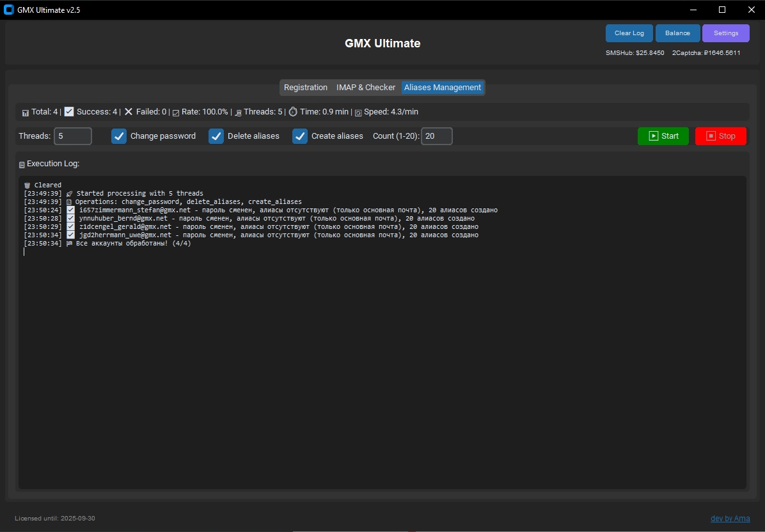Image resolution: width=765 pixels, height=532 pixels.
Task: Click the Все аккаунты обработаны! (4/4) text
Action: click(134, 244)
